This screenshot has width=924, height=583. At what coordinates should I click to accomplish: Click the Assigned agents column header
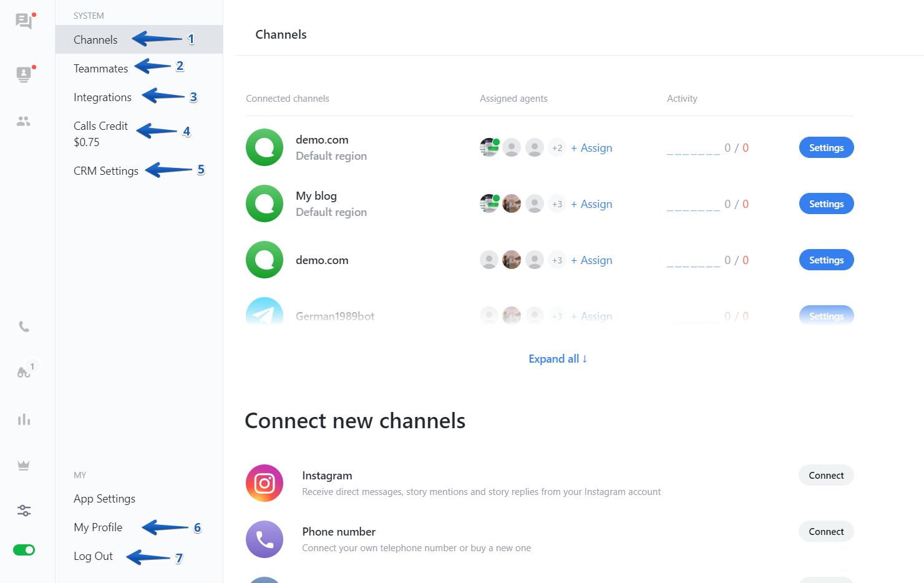click(513, 99)
